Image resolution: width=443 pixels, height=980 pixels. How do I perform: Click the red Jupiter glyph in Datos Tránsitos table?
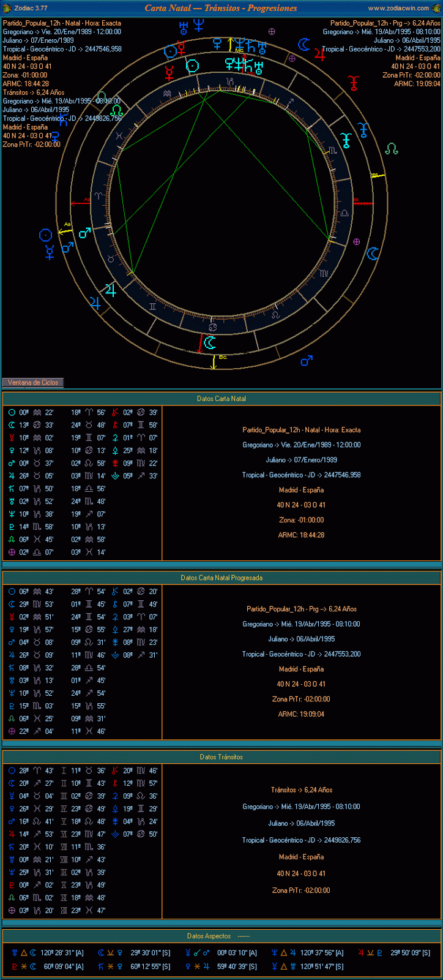point(11,834)
